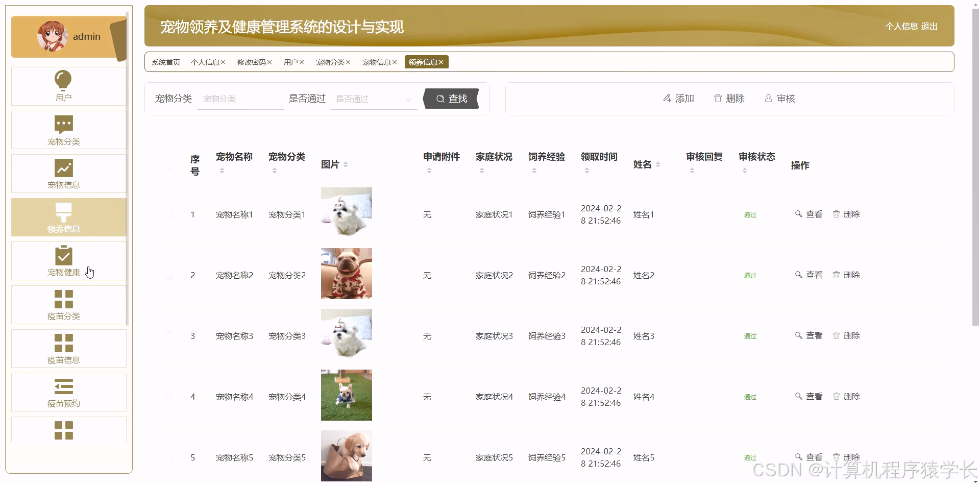Open 疫苗分类 grid sidebar icon
980x486 pixels.
coord(63,299)
